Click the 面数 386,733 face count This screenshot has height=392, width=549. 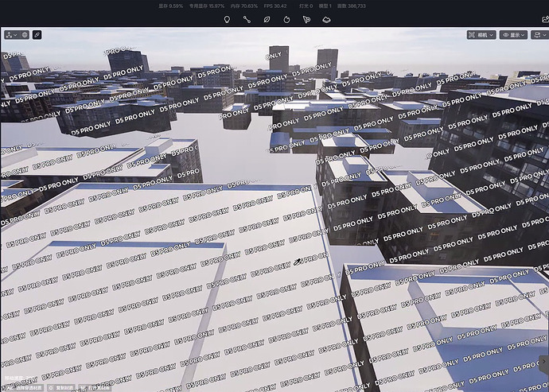tap(352, 6)
